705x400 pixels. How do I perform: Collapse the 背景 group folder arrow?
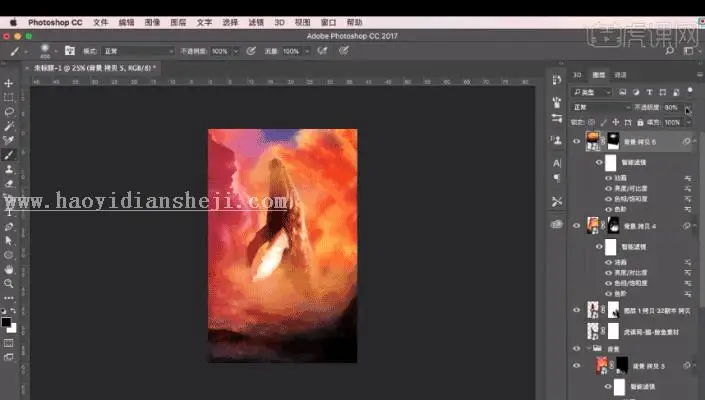pyautogui.click(x=589, y=348)
